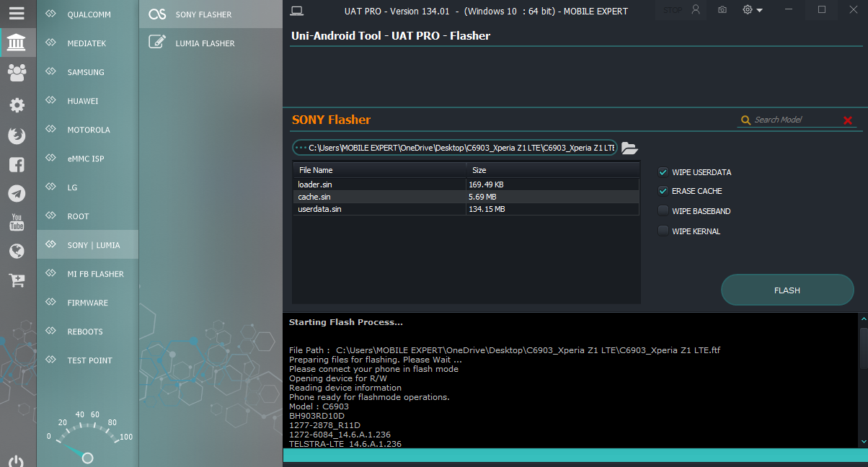
Task: Open the TEST POINT menu item
Action: coord(87,360)
